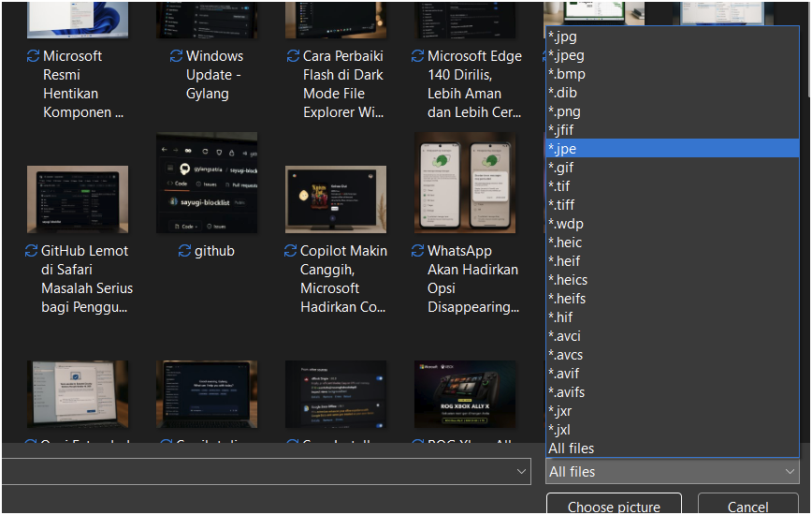Cancel the file picker dialog
Image resolution: width=812 pixels, height=515 pixels.
tap(747, 505)
